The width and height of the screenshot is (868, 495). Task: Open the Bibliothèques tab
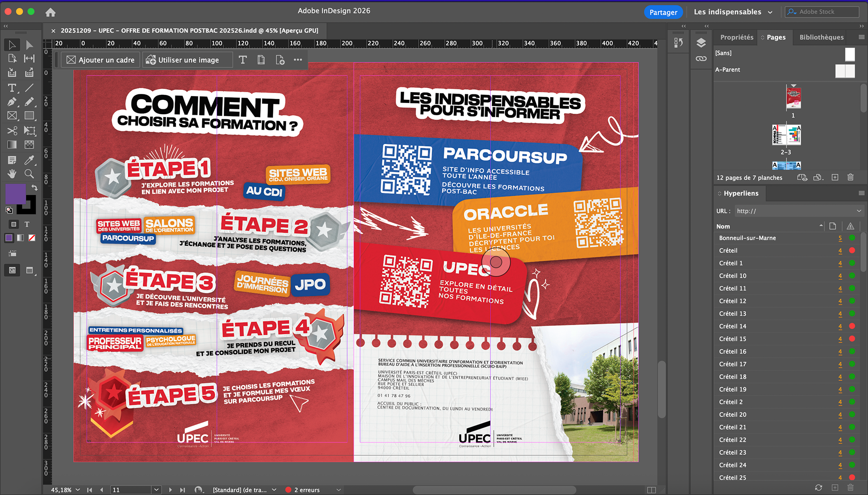pos(821,37)
